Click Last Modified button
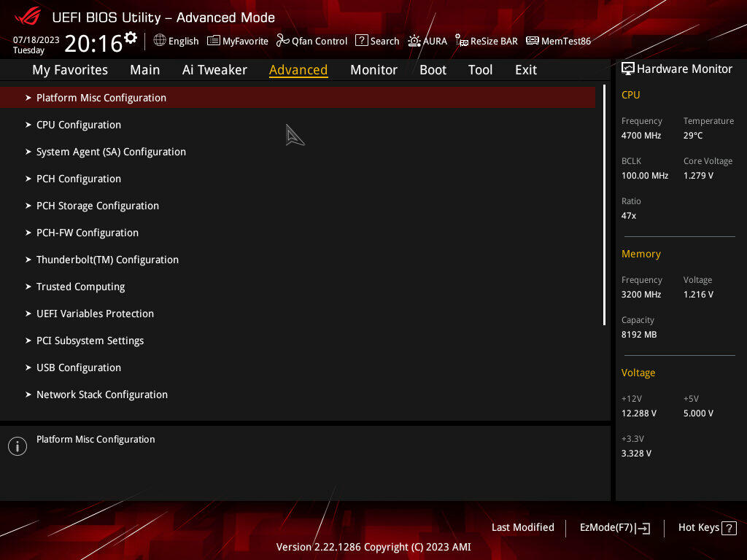 (522, 528)
